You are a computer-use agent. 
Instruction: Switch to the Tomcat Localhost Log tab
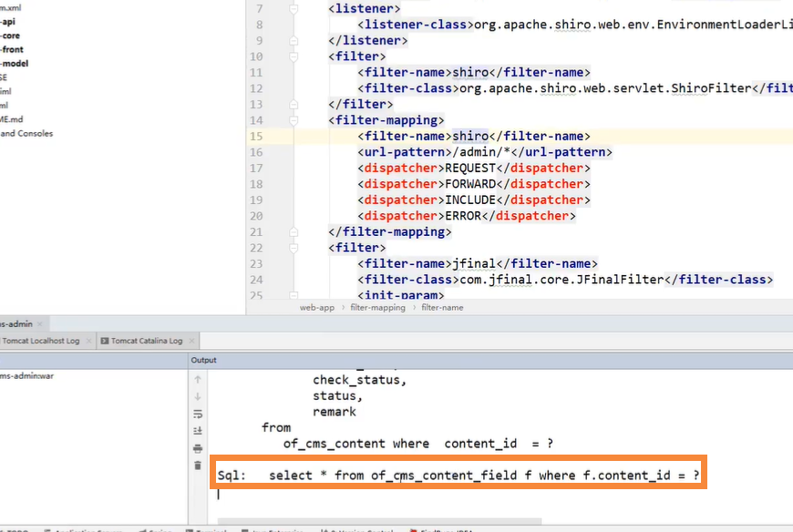coord(40,341)
